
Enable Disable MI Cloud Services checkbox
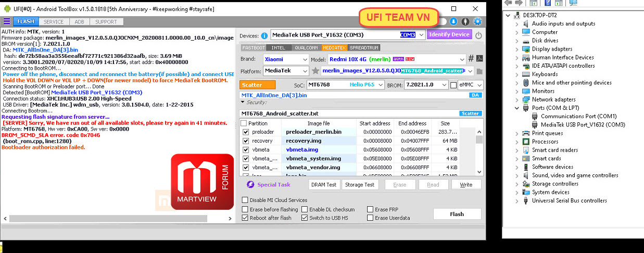(245, 200)
